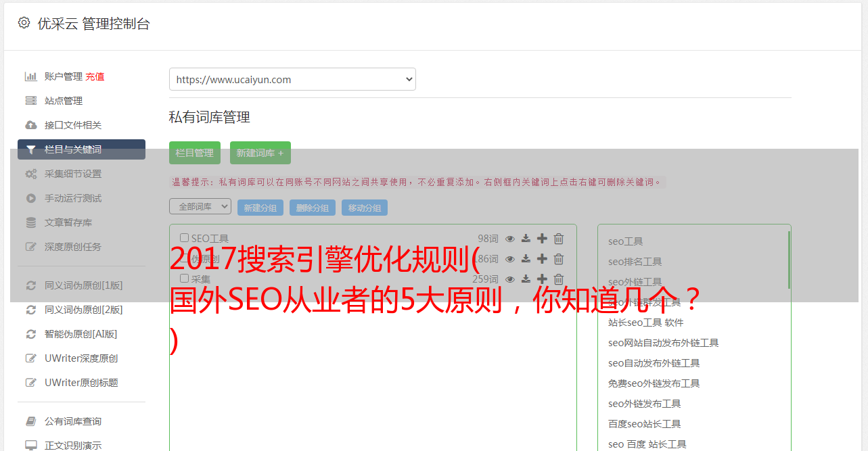Select keyword seo排名工具
The height and width of the screenshot is (451, 868).
click(x=635, y=262)
